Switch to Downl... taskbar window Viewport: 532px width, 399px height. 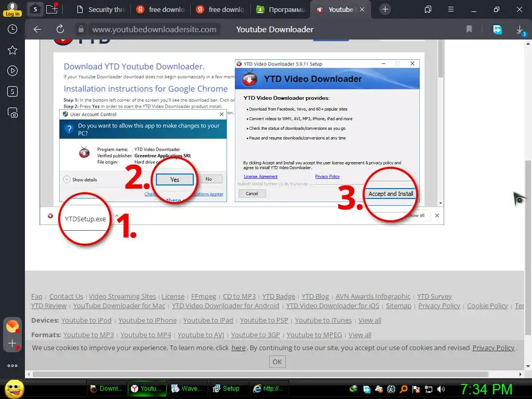107,389
